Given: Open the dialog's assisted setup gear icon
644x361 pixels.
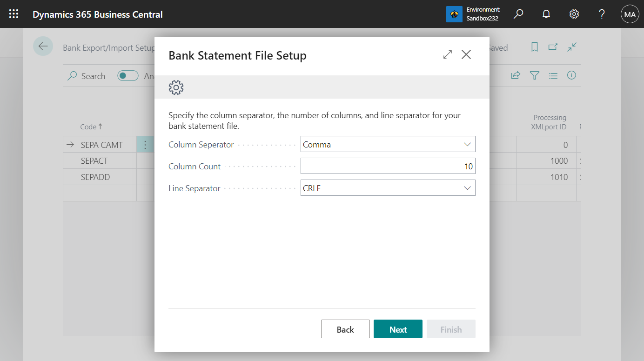Looking at the screenshot, I should (x=176, y=87).
